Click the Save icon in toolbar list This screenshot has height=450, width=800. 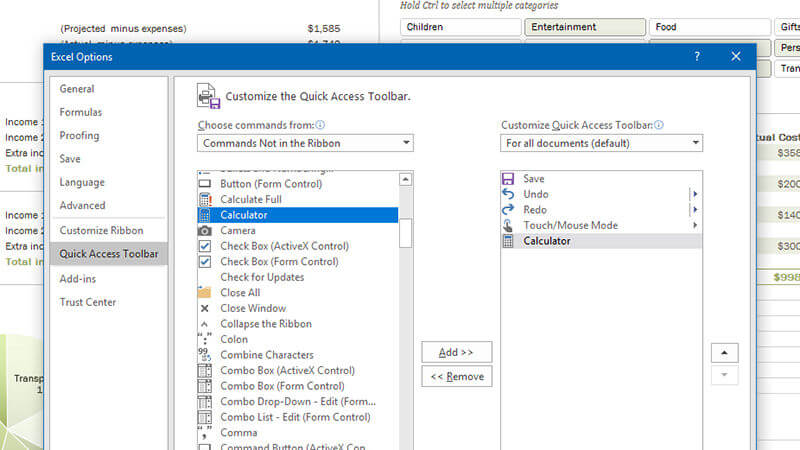coord(508,179)
